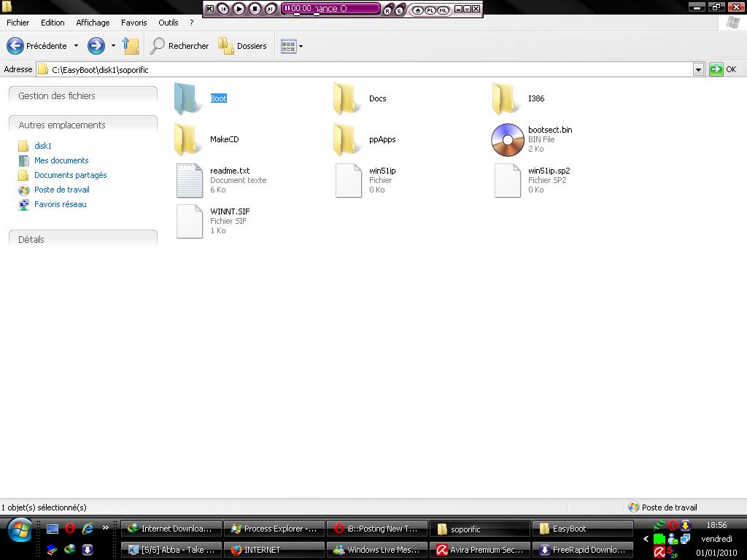This screenshot has height=560, width=747.
Task: Select the I386 folder
Action: pos(519,98)
